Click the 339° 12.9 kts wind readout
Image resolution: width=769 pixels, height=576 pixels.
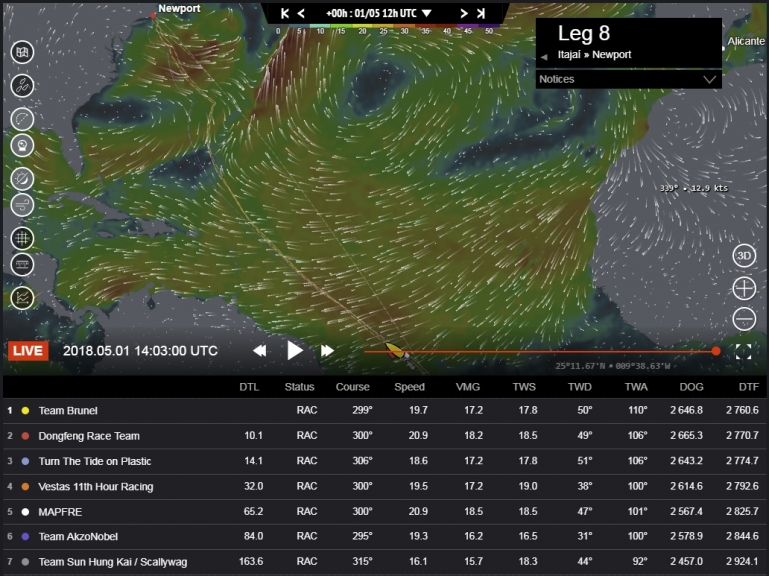click(693, 188)
